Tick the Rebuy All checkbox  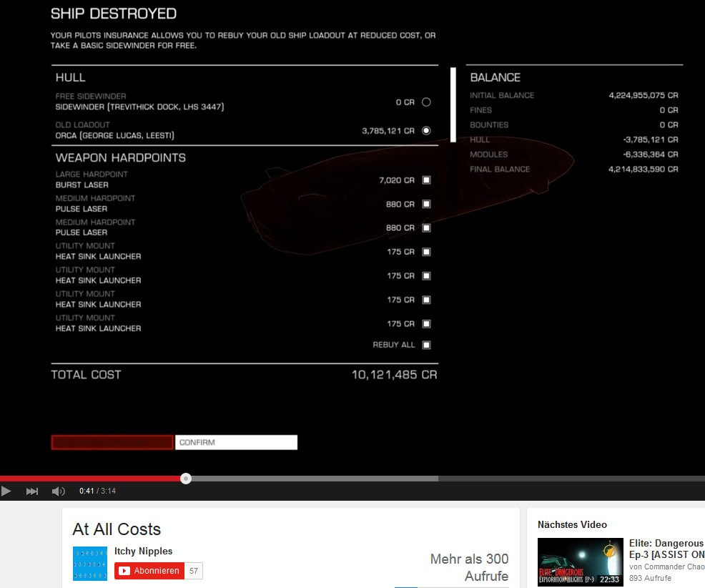point(426,345)
